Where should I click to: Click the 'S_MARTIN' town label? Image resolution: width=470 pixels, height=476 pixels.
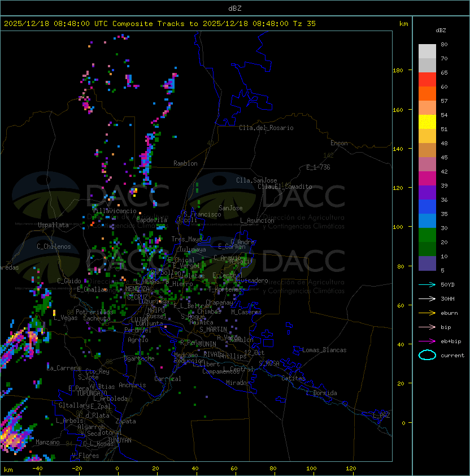click(x=214, y=329)
